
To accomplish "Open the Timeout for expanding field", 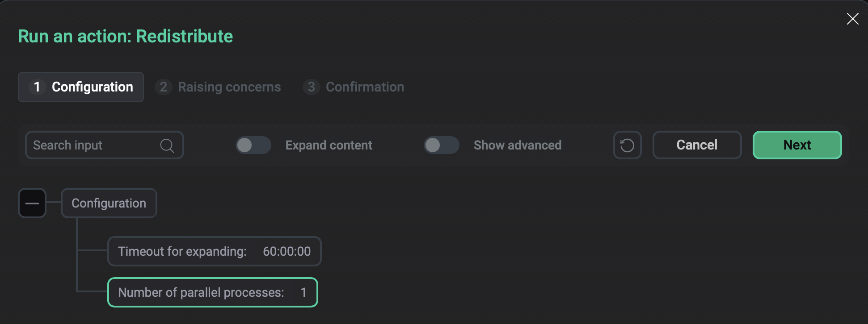I will tap(215, 251).
